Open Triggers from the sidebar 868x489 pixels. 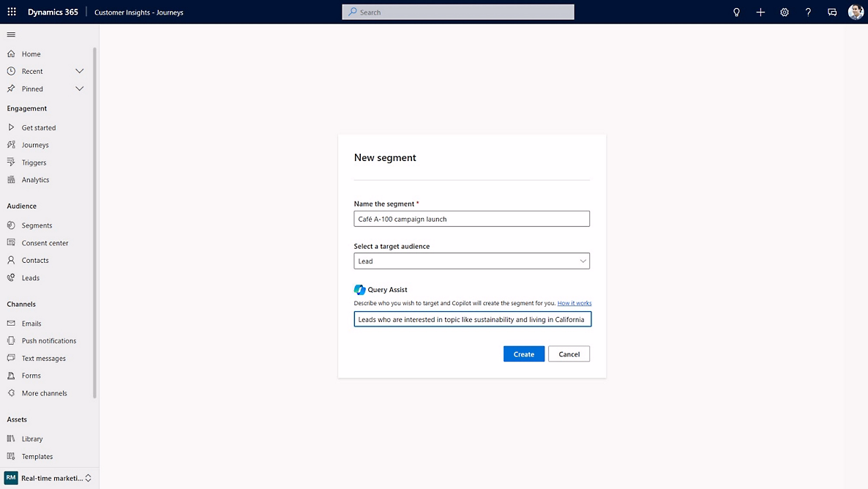[12, 162]
